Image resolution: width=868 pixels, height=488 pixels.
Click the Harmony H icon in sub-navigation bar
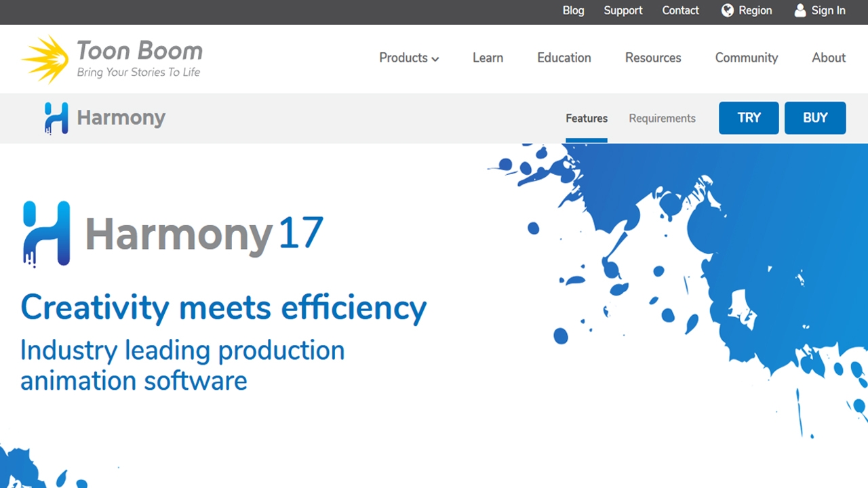[56, 118]
